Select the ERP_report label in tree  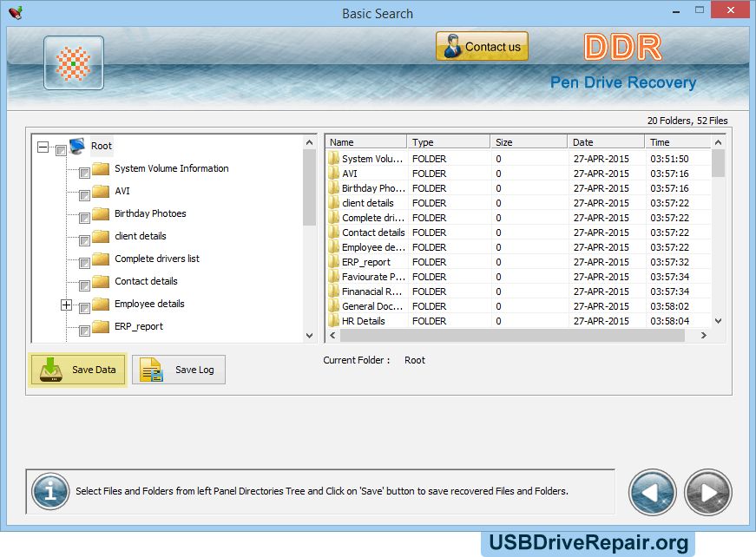coord(139,327)
